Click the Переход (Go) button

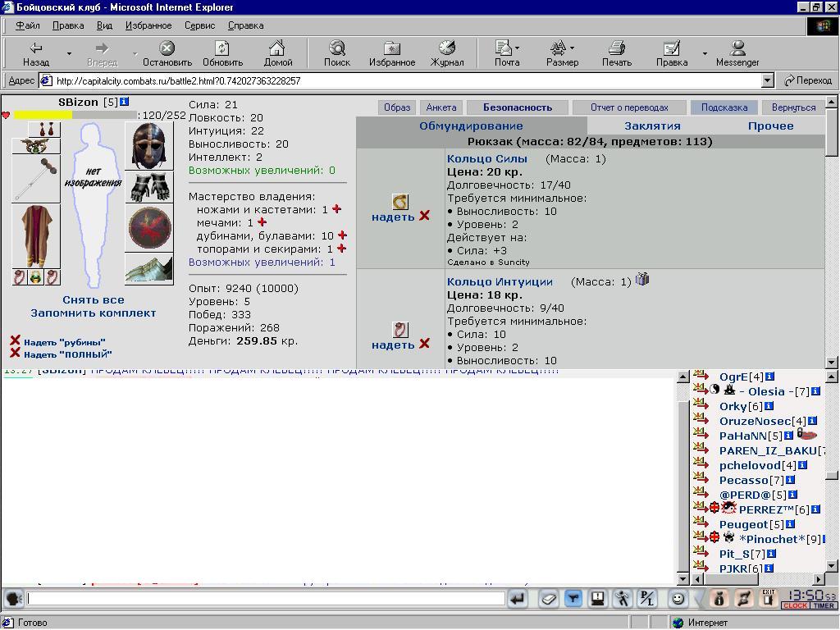[807, 81]
